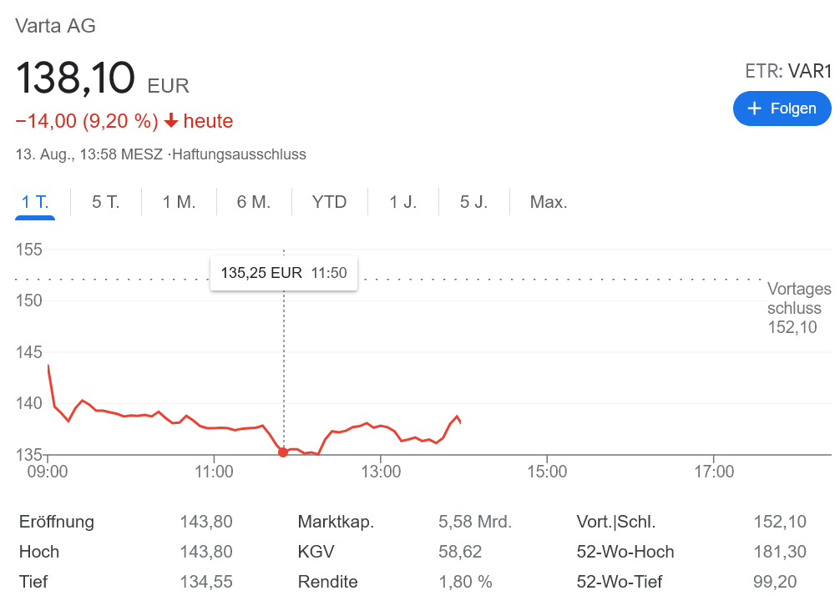Click the plus icon in Folgen button
The width and height of the screenshot is (840, 616).
click(x=755, y=109)
